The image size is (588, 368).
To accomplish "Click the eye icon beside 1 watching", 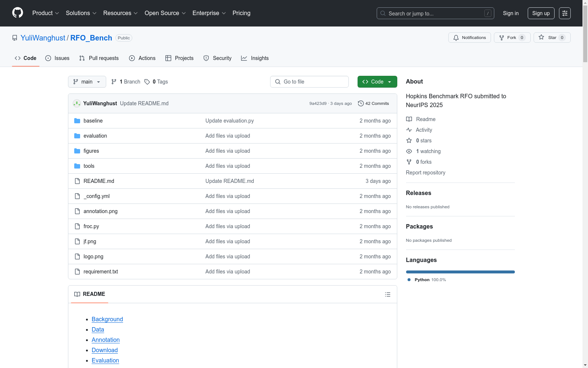I will coord(409,151).
